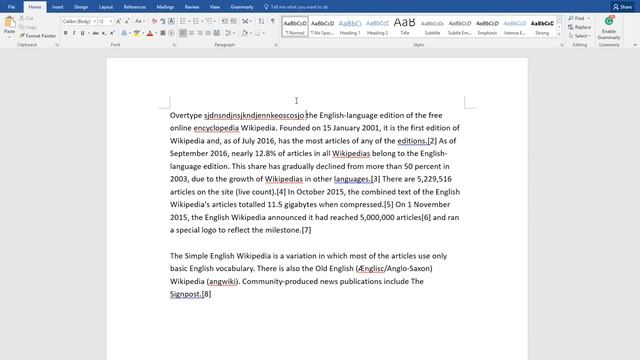
Task: Click the Find button
Action: (x=580, y=18)
